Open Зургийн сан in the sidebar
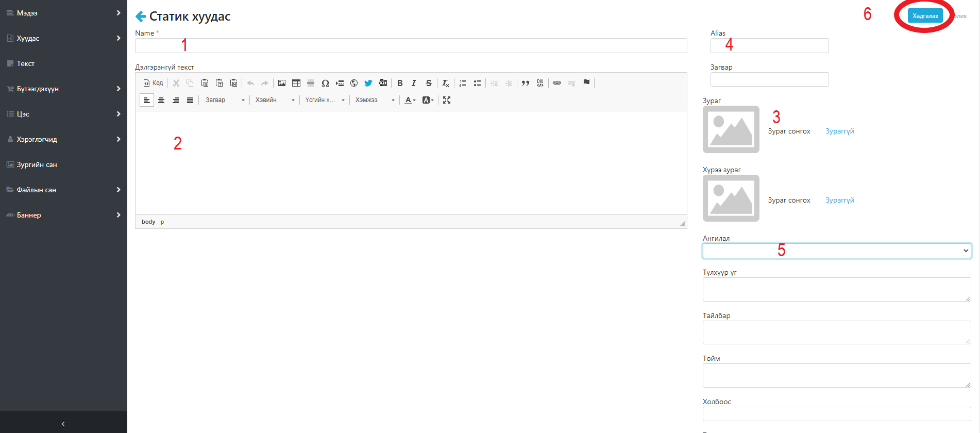This screenshot has height=433, width=980. 37,164
